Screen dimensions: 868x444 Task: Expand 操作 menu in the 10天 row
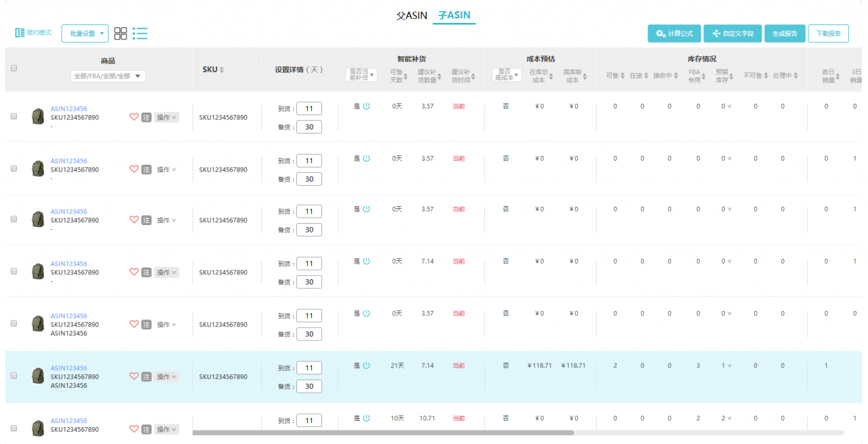click(x=167, y=429)
